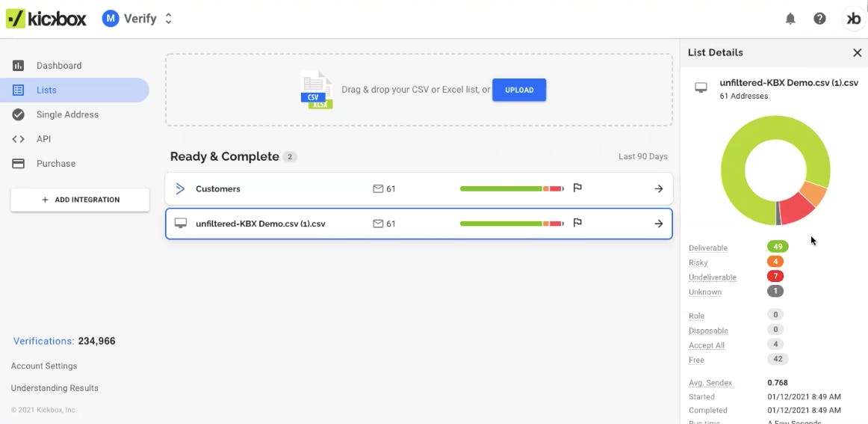Click the orange 4 Risky badge

point(775,261)
